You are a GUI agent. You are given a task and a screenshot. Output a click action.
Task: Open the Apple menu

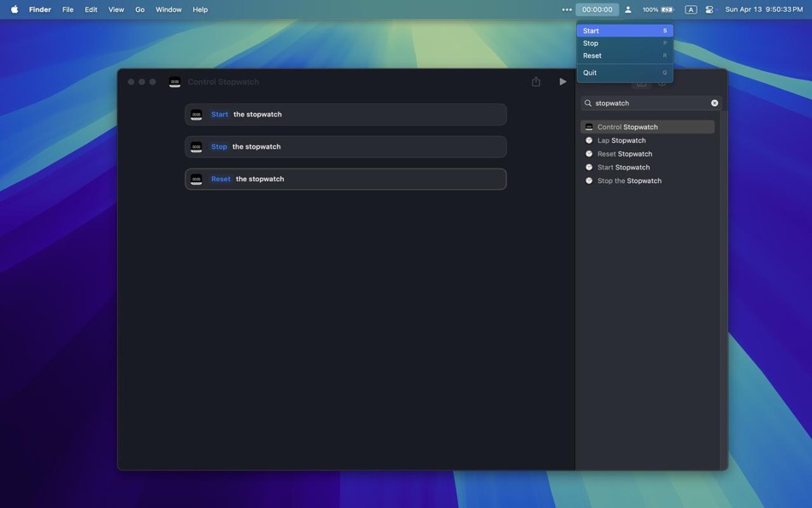[15, 9]
